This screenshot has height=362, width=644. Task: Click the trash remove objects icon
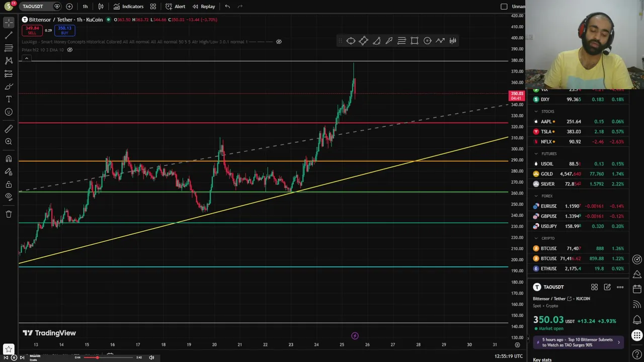coord(9,214)
